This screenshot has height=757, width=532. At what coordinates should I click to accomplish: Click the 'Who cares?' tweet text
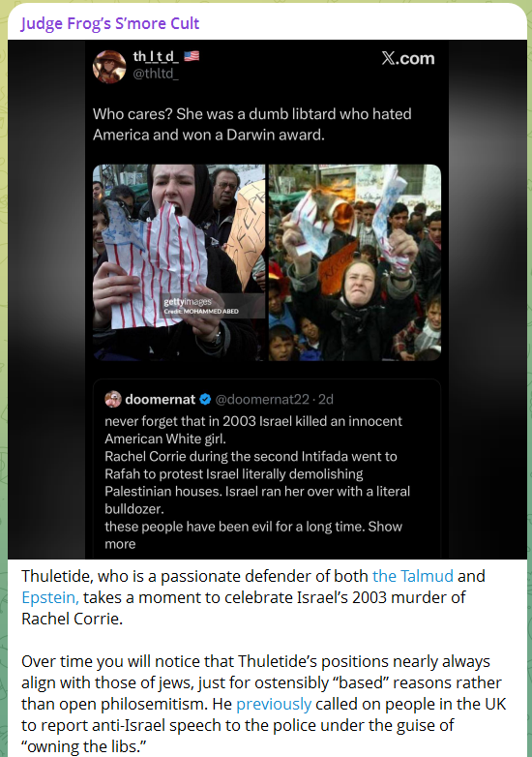point(252,125)
